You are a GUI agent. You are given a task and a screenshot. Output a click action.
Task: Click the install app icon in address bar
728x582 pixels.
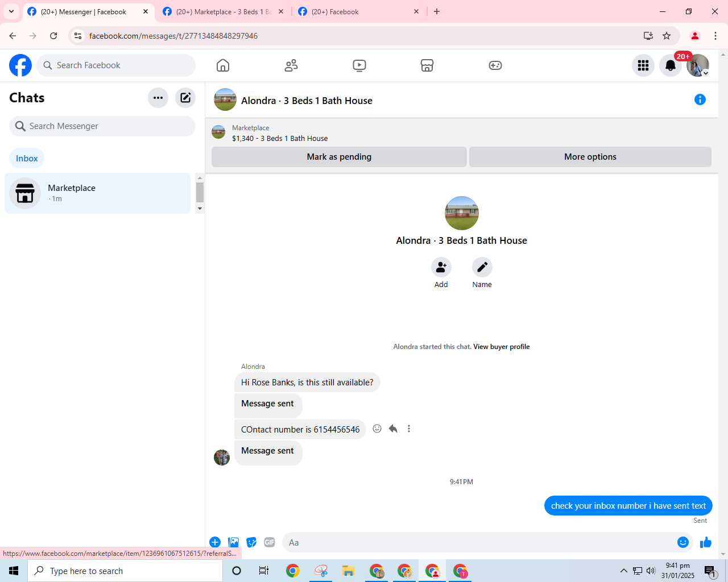click(648, 36)
